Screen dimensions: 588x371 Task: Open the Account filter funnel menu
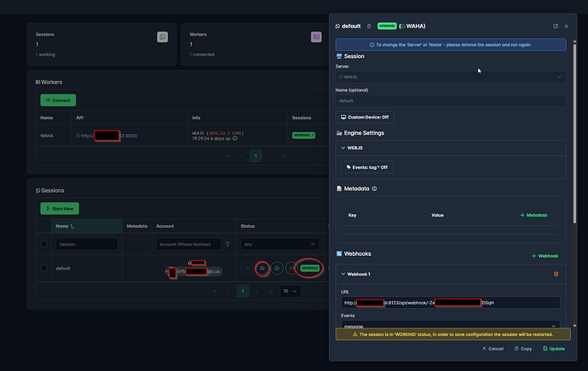tap(228, 244)
